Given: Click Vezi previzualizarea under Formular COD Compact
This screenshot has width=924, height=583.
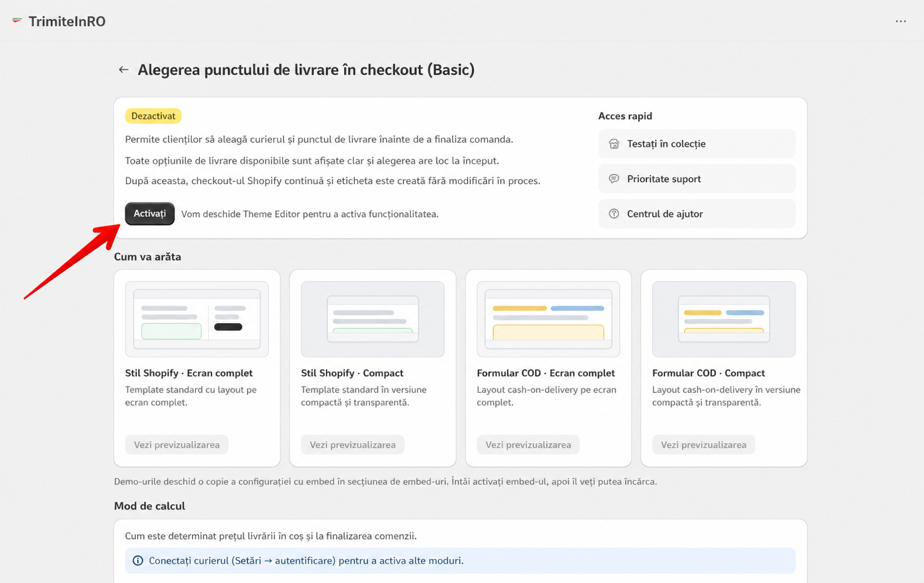Looking at the screenshot, I should [704, 445].
